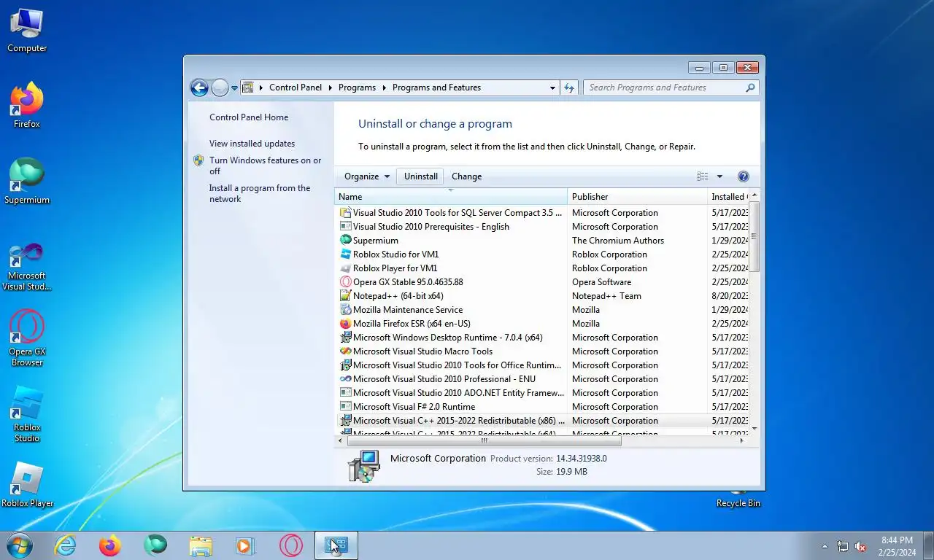Open the Start menu orb

point(19,545)
